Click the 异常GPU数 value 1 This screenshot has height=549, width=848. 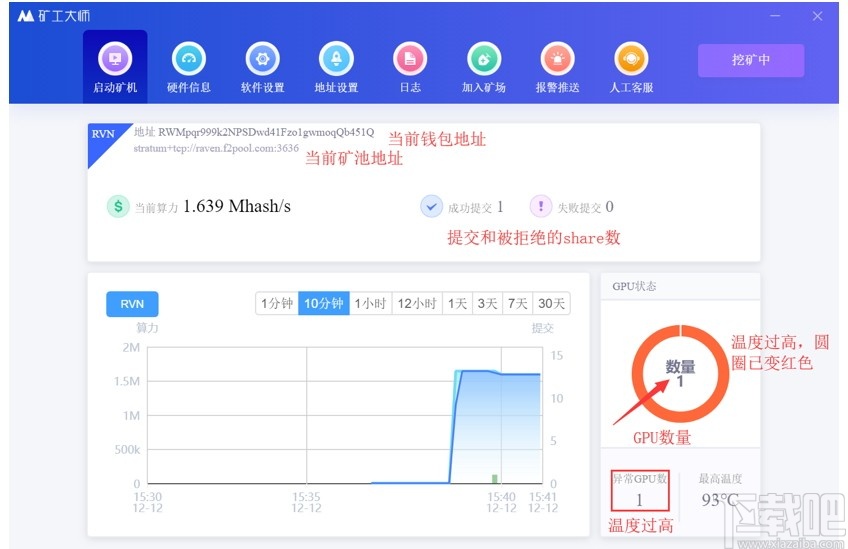(639, 500)
